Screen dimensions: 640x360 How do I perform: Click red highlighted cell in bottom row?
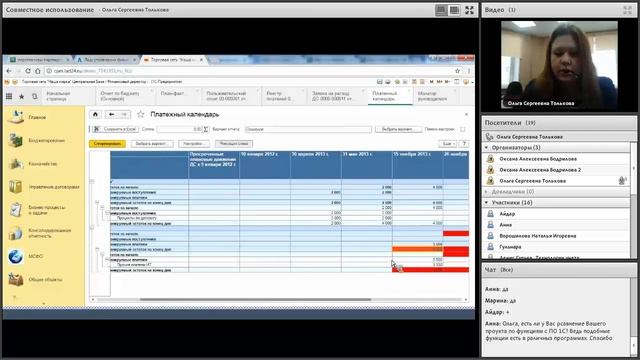[431, 270]
